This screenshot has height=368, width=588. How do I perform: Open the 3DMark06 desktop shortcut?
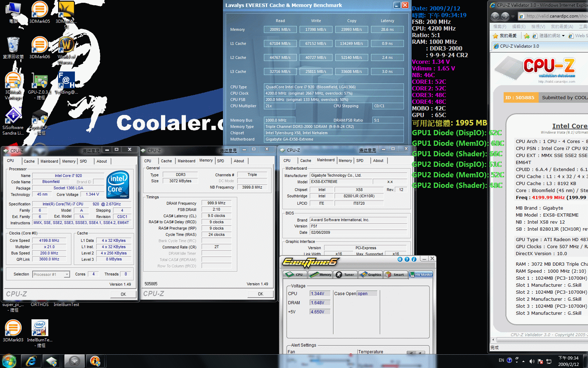pyautogui.click(x=40, y=47)
